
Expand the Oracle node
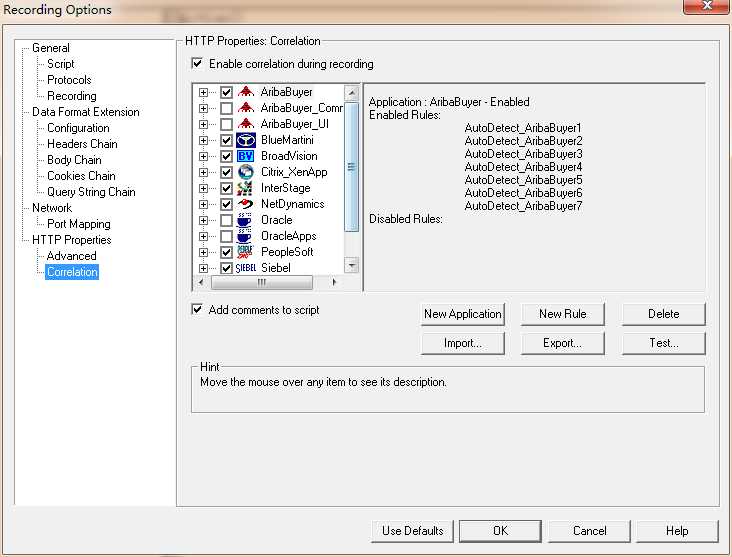click(x=203, y=220)
